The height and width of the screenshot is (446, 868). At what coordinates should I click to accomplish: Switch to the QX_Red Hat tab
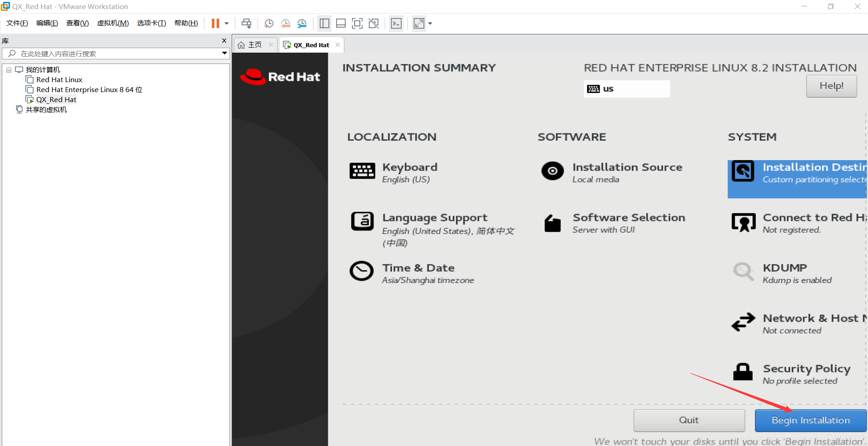(311, 45)
